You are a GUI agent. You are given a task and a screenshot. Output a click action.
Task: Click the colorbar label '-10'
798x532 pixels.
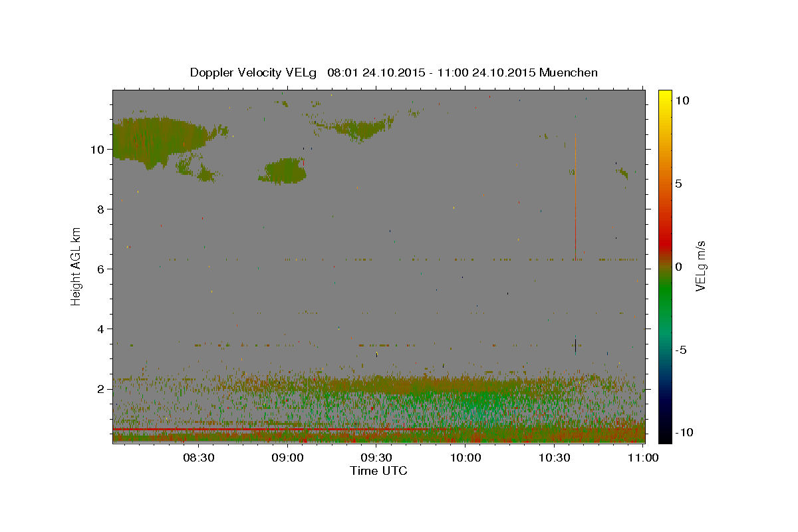(x=684, y=433)
